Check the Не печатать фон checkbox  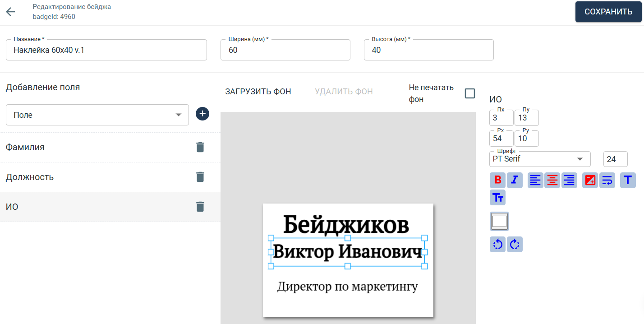click(470, 93)
